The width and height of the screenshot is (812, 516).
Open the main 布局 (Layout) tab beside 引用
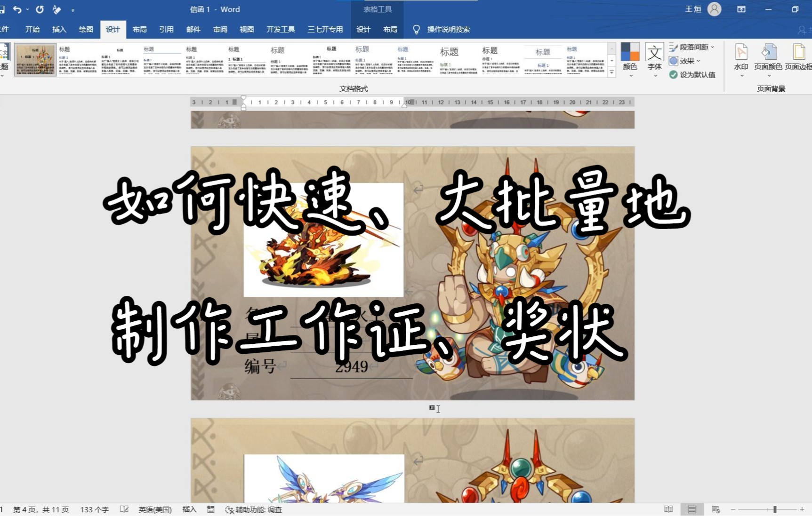(140, 30)
